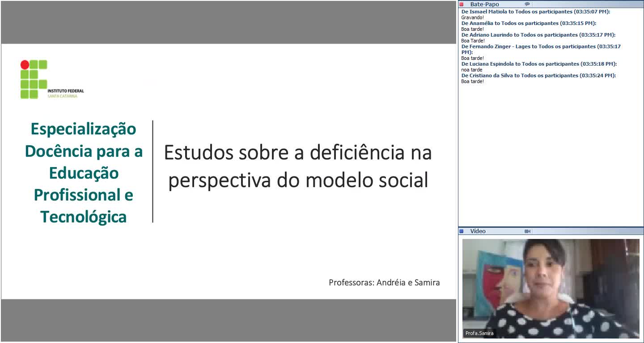Click the camera icon in the Vídeo header
644x343 pixels.
click(527, 231)
